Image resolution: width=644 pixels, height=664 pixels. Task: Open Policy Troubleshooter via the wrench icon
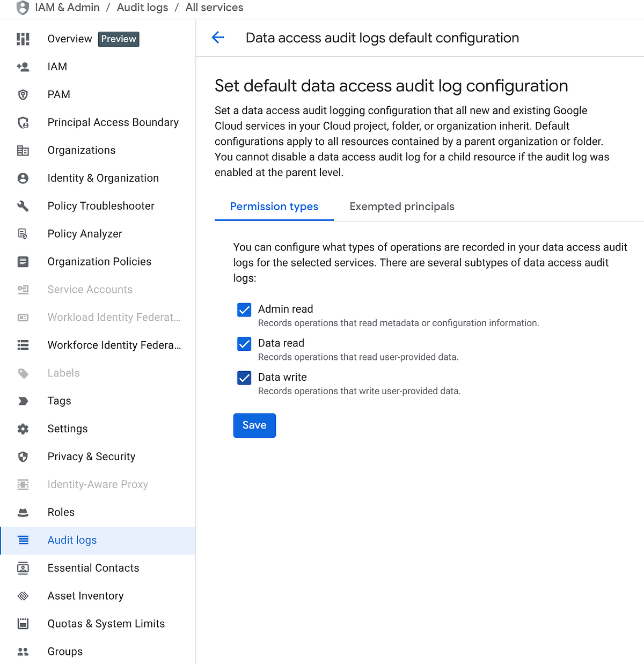(23, 205)
